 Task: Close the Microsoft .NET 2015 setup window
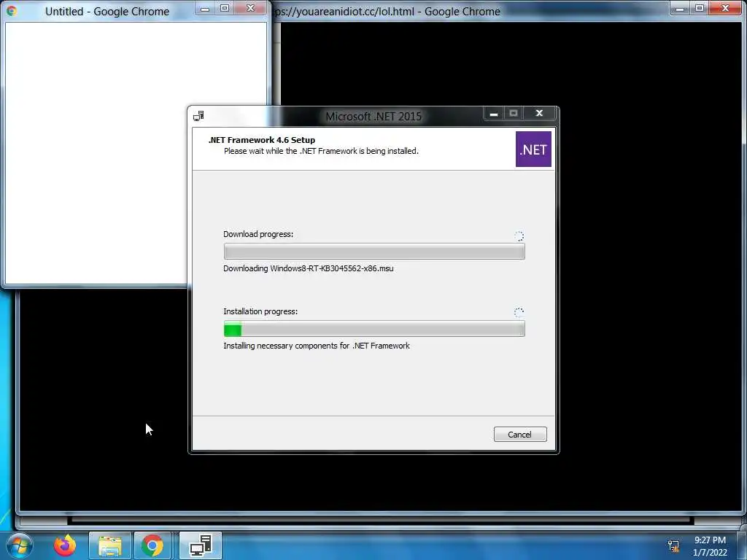539,113
